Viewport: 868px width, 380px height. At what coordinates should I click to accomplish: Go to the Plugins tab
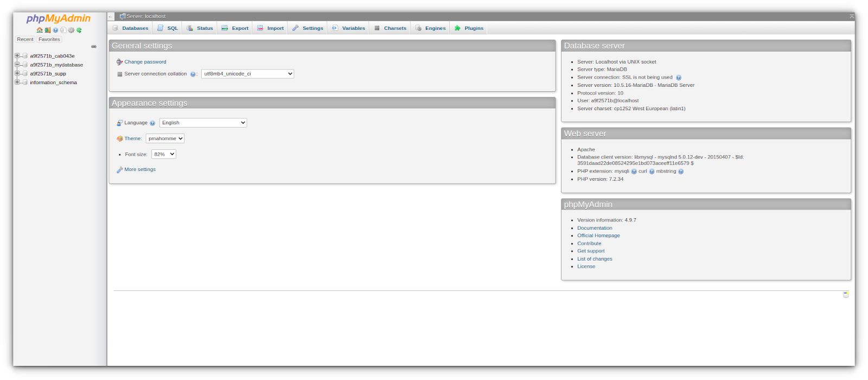(469, 28)
